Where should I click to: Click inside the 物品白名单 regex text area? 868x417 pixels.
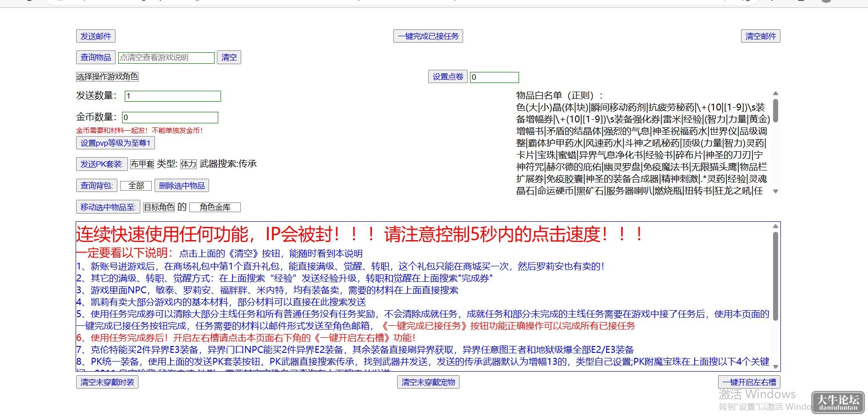643,143
